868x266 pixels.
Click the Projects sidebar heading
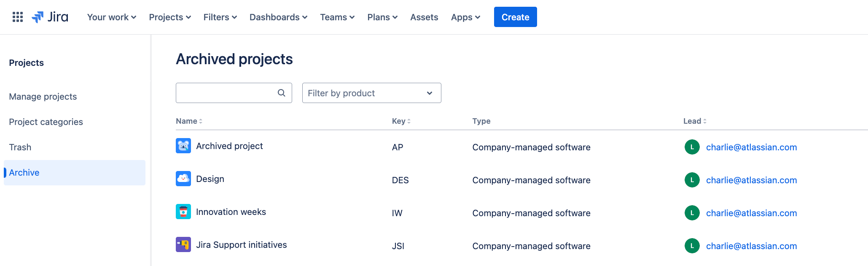point(27,63)
